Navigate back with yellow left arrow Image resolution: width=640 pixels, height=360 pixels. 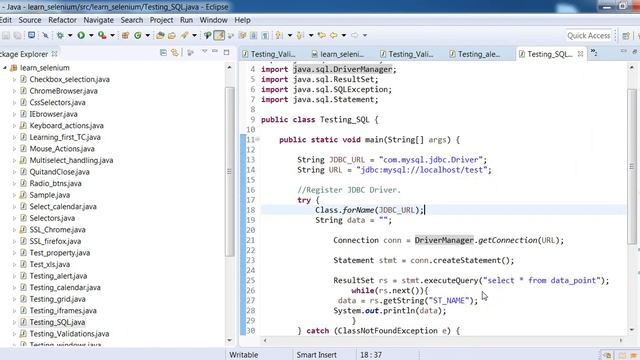click(334, 36)
